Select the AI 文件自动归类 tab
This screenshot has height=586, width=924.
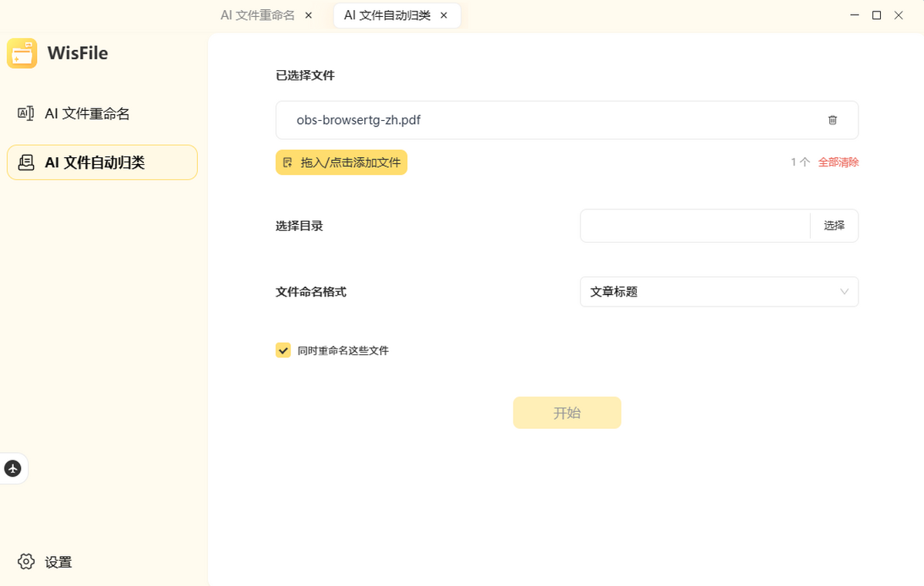[x=390, y=15]
